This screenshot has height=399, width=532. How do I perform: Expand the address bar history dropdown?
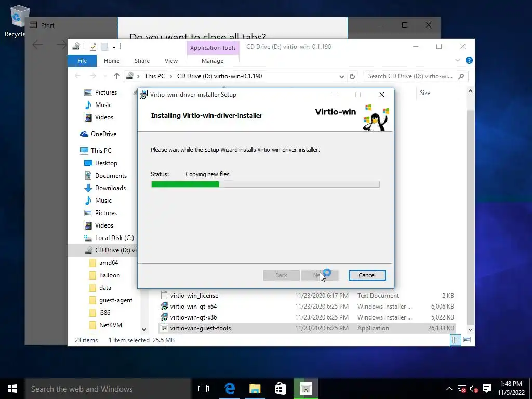pos(342,76)
